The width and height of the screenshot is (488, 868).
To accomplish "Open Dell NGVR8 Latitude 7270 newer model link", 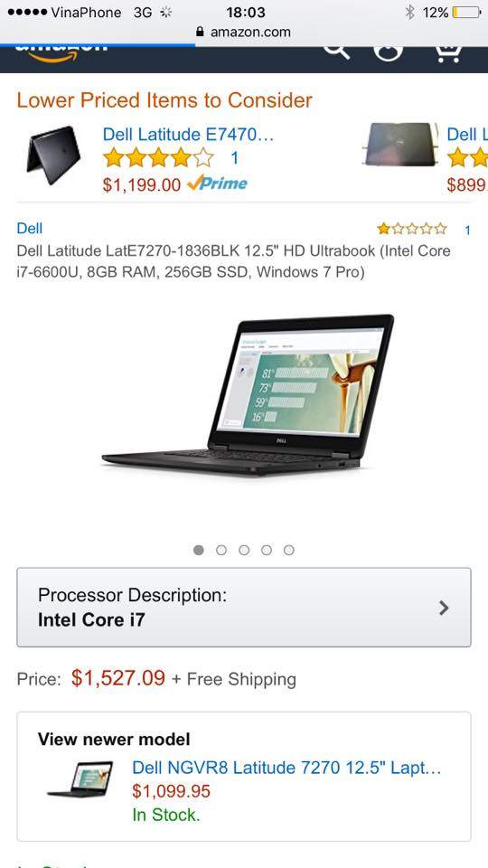I will point(286,768).
